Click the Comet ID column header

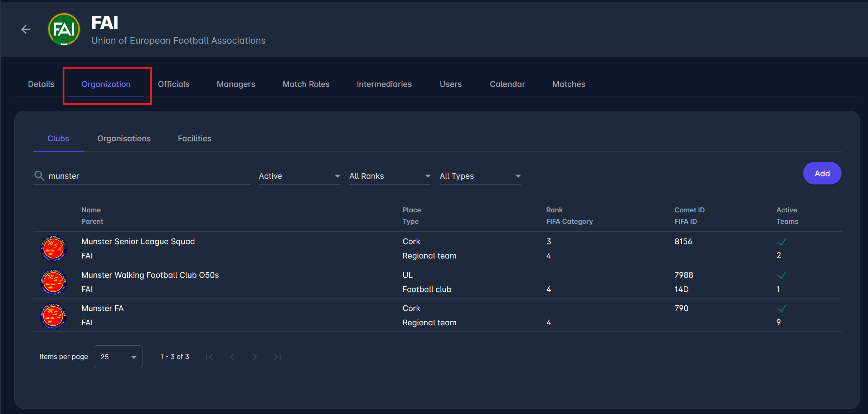point(689,210)
